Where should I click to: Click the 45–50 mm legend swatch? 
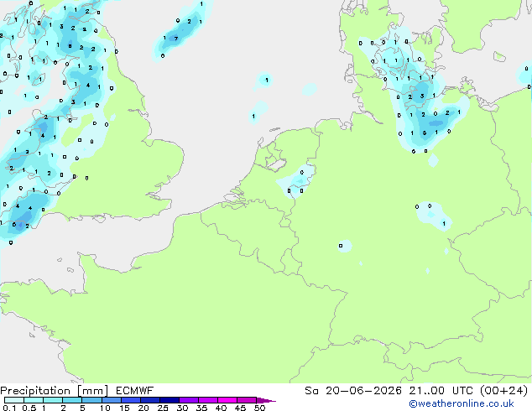coord(247,400)
